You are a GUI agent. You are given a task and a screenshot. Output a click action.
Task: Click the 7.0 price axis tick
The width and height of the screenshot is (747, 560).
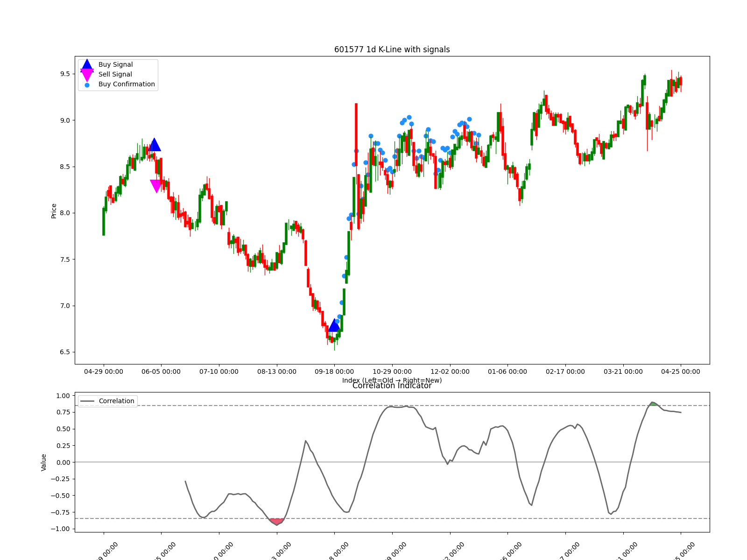tap(65, 306)
